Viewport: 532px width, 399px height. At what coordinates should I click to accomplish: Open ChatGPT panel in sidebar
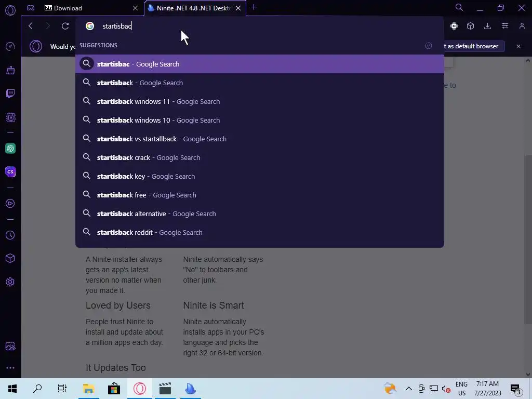[x=10, y=148]
